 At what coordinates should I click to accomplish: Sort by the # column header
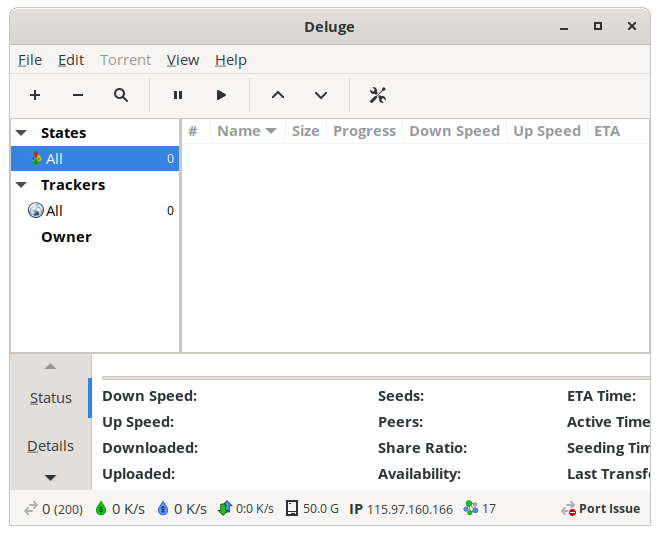tap(193, 131)
